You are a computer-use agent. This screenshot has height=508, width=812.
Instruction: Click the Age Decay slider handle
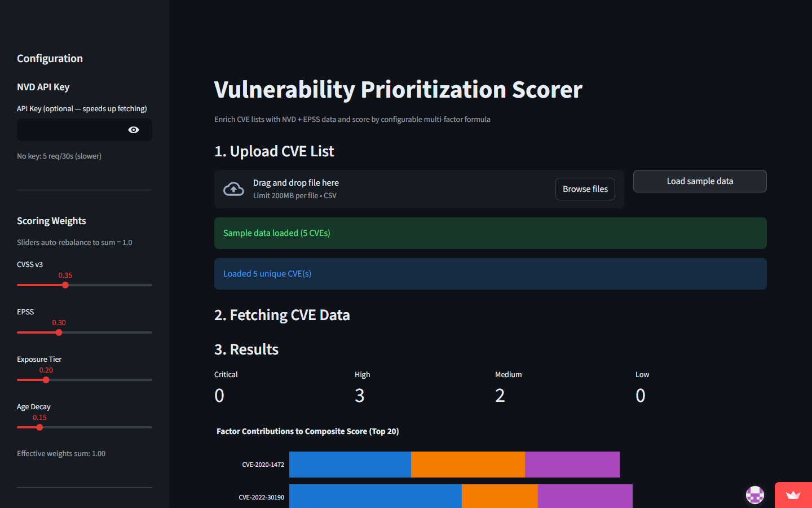[x=39, y=427]
